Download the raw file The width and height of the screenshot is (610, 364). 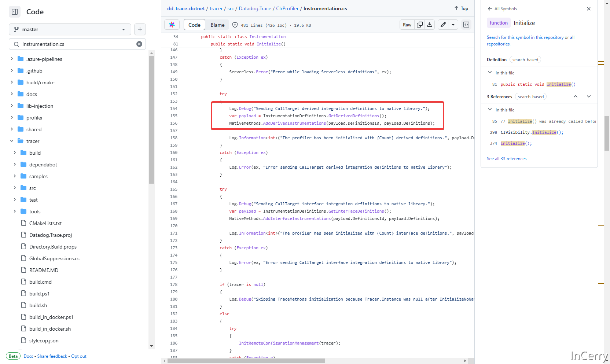click(x=430, y=25)
